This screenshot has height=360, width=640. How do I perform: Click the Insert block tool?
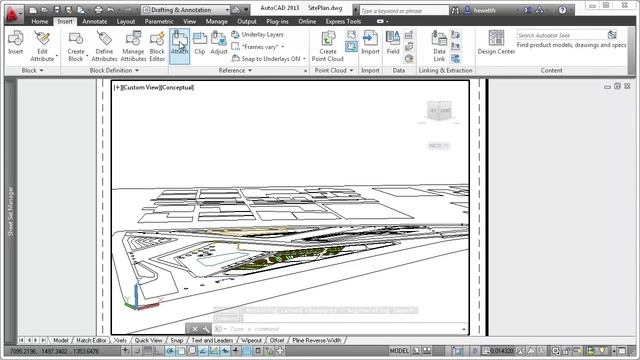tap(16, 42)
